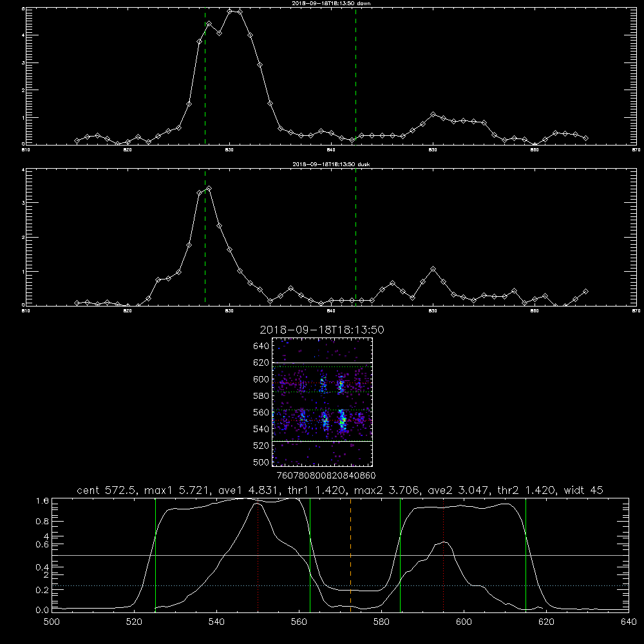Click the '520' label on bottom plot x-axis
Viewport: 644px width, 644px height.
134,622
